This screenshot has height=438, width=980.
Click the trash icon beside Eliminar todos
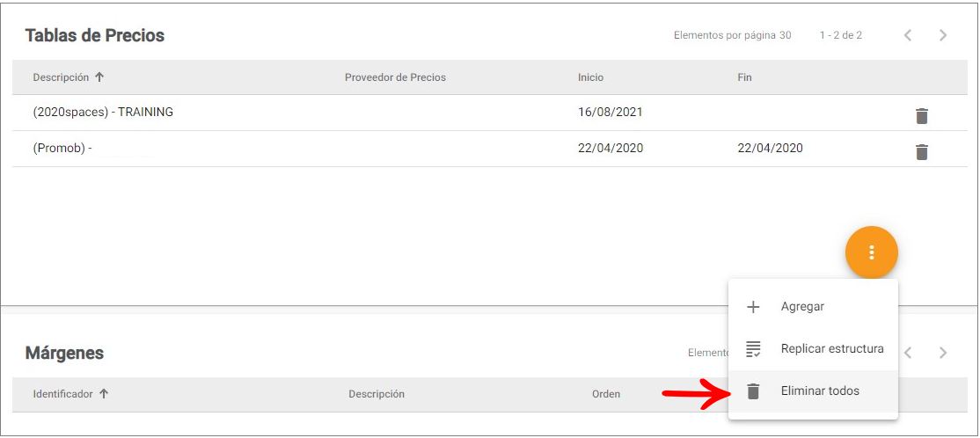(754, 391)
